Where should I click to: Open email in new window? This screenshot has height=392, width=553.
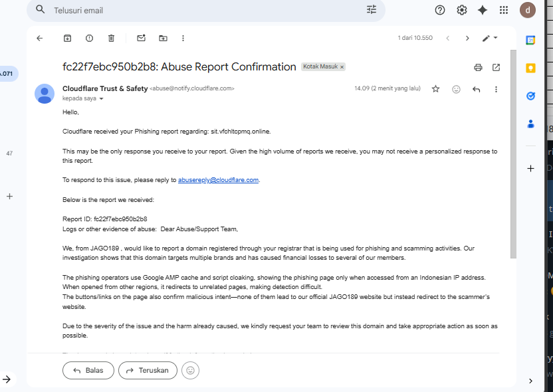[x=496, y=67]
